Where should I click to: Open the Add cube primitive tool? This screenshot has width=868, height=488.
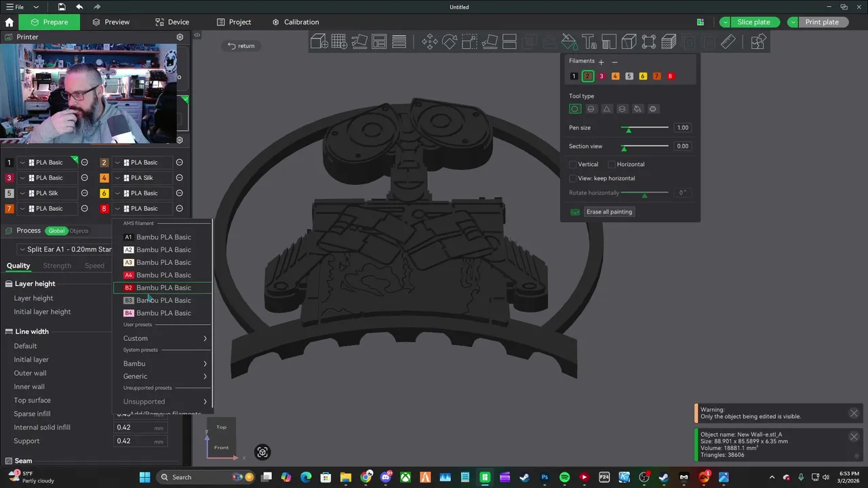319,42
